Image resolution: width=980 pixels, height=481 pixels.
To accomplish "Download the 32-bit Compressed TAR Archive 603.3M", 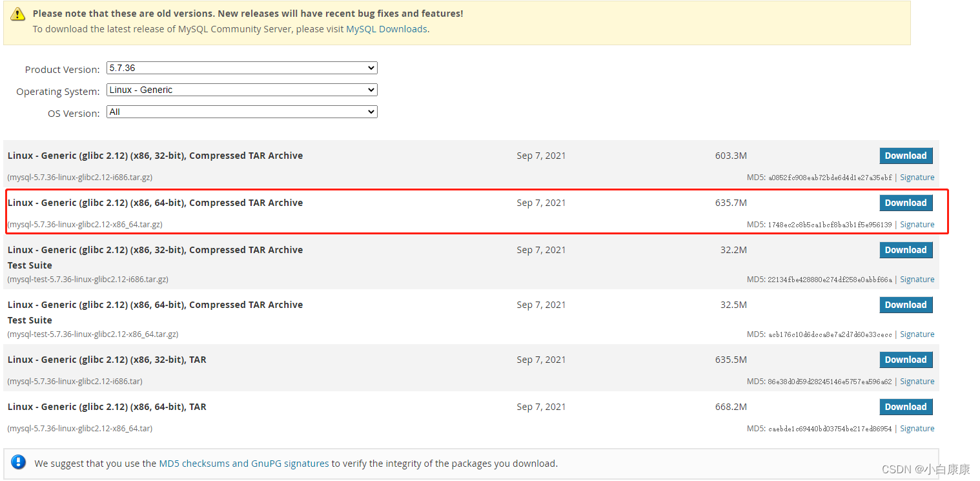I will pyautogui.click(x=906, y=156).
